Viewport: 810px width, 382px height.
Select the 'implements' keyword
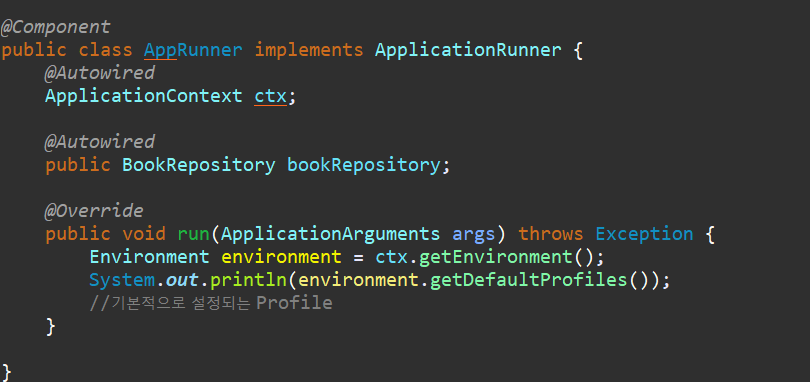(309, 50)
